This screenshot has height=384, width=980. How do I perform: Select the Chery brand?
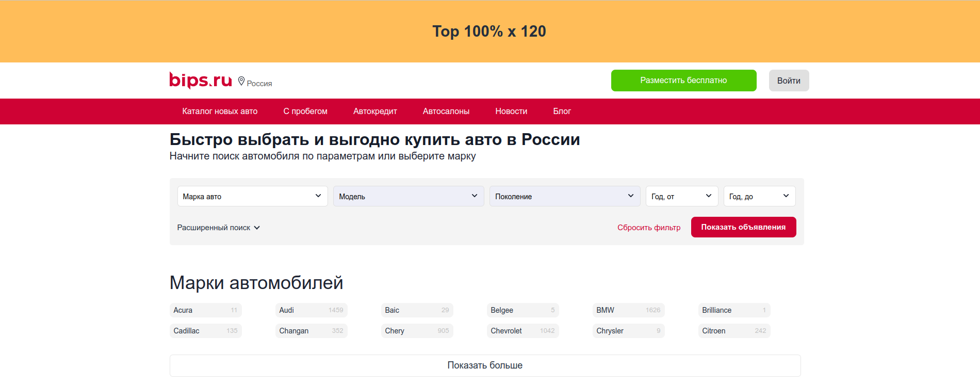[417, 331]
